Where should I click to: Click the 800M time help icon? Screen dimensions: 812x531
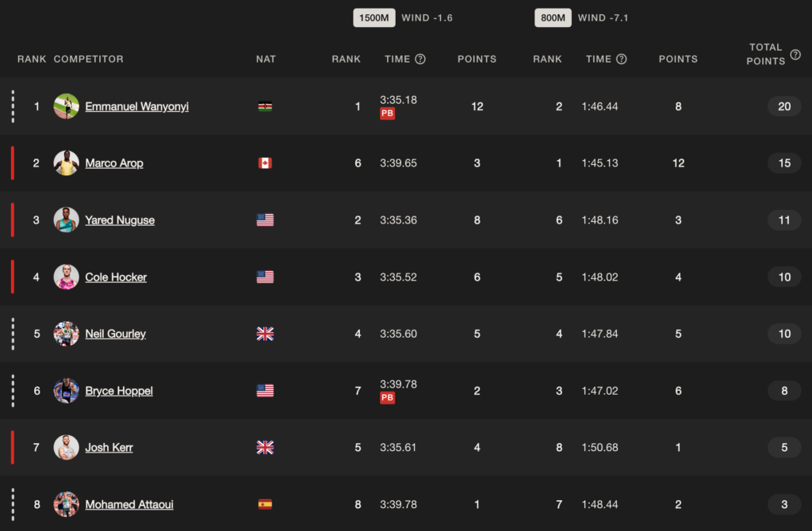(x=622, y=59)
